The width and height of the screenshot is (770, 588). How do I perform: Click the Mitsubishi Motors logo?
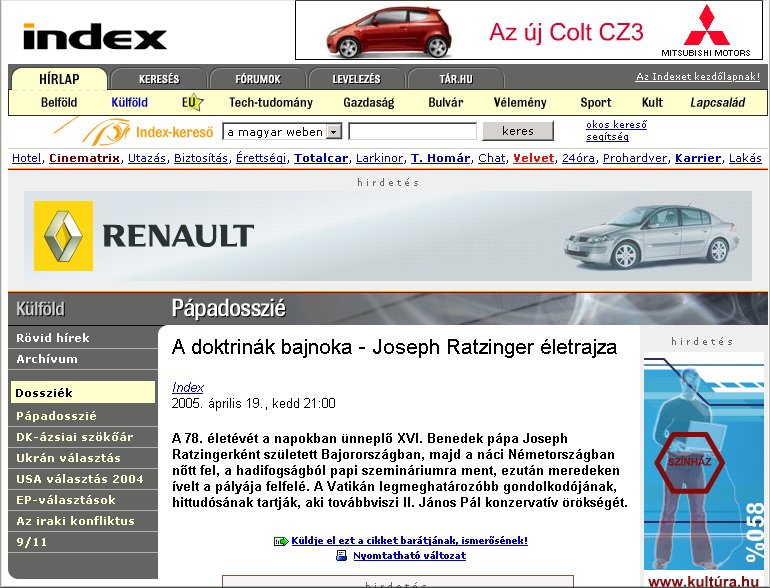tap(706, 30)
